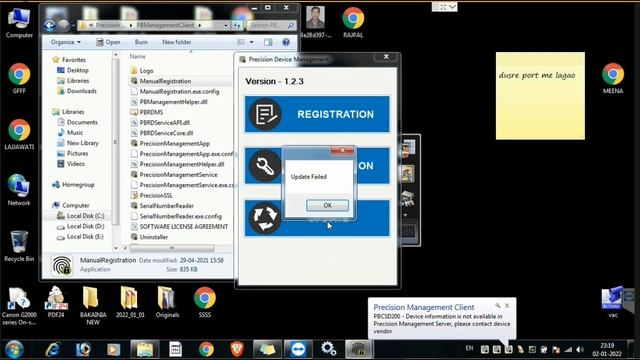
Task: Open Originals folder on desktop
Action: point(167,302)
